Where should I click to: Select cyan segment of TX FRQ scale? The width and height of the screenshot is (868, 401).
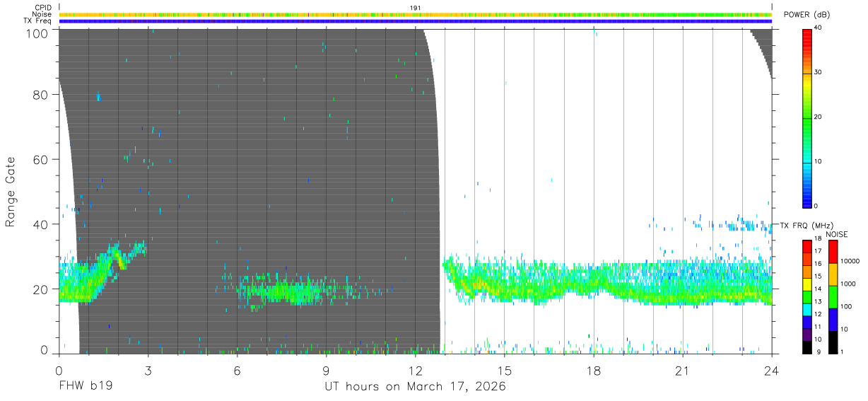[807, 310]
